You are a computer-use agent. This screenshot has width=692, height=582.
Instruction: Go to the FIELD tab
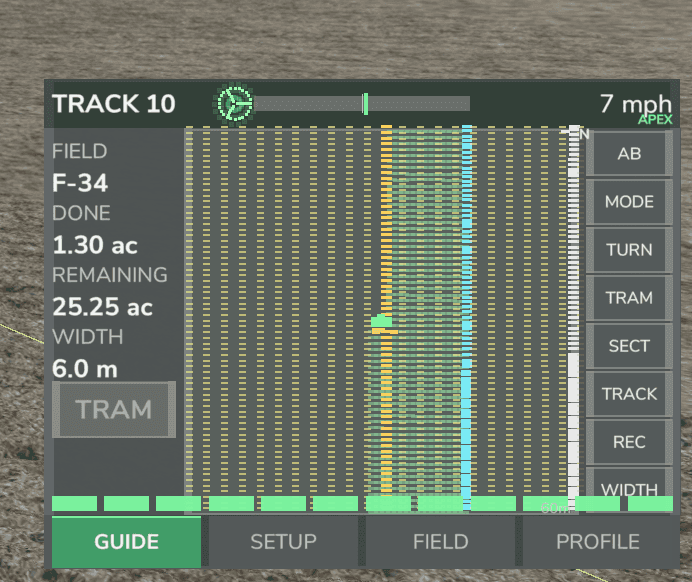click(x=440, y=541)
